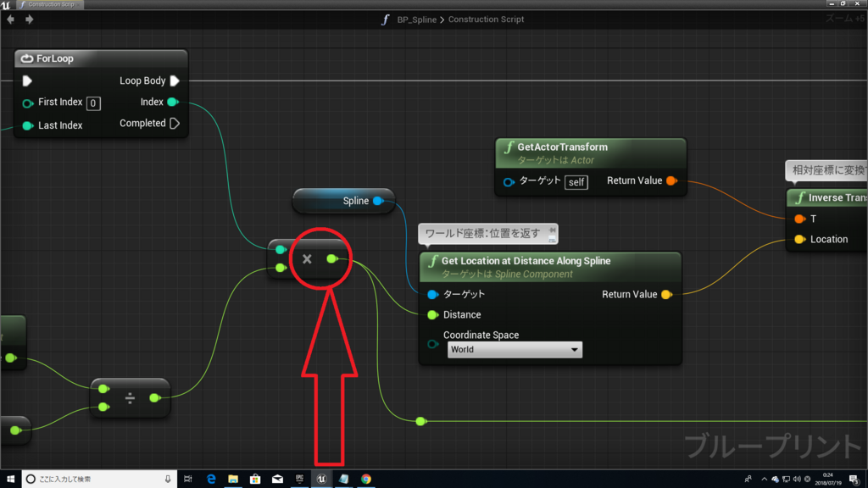The image size is (868, 488).
Task: Click the Last Index input pin
Action: tap(27, 125)
